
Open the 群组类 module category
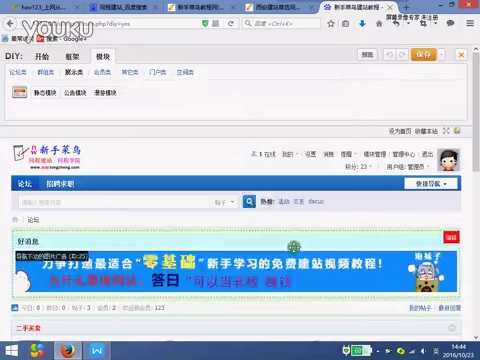click(46, 72)
